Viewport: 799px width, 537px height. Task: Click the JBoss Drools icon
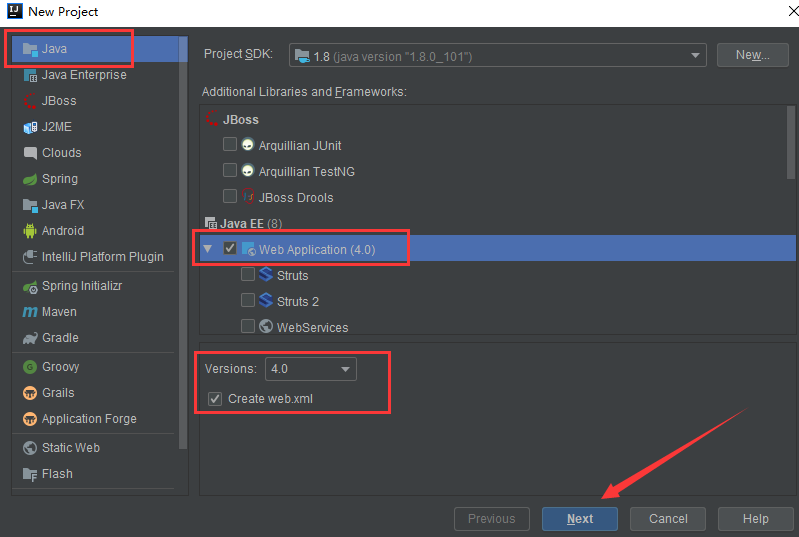pyautogui.click(x=248, y=196)
